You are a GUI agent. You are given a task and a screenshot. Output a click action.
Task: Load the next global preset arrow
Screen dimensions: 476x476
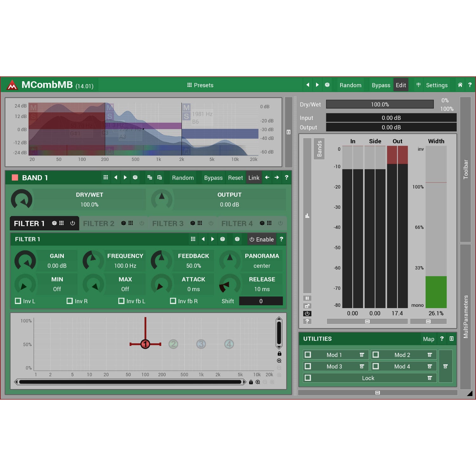coord(317,85)
